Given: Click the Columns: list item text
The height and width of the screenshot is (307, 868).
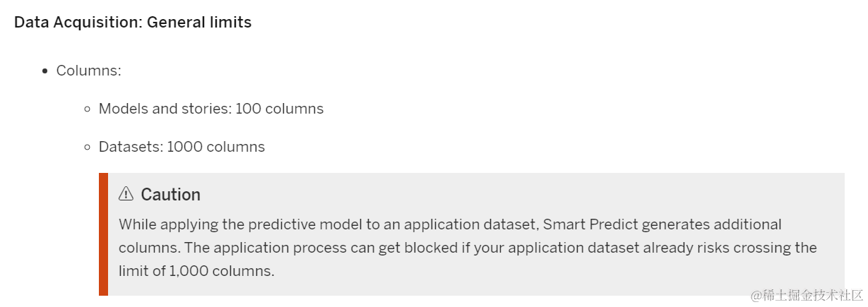Looking at the screenshot, I should 89,71.
